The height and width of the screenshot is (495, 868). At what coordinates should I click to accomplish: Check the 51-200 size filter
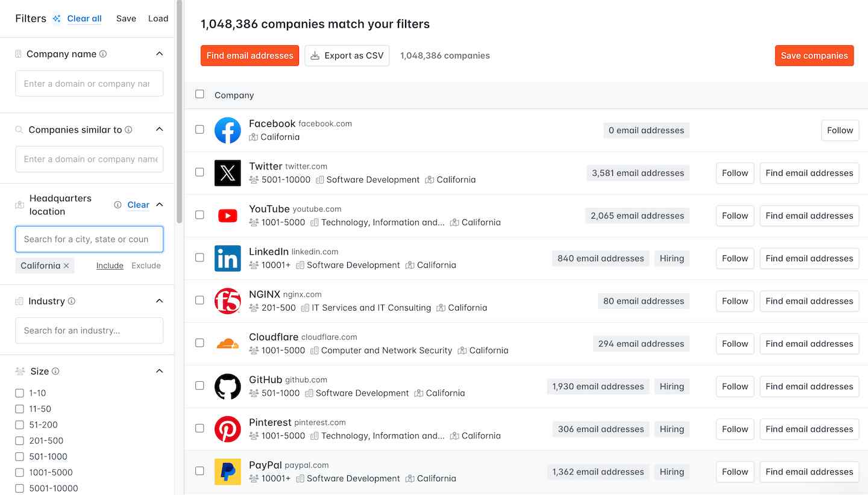(x=19, y=425)
